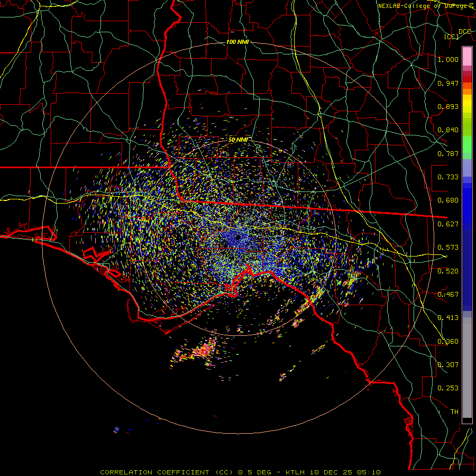The image size is (476, 476).
Task: Click the 0.413 legend value
Action: coord(448,318)
